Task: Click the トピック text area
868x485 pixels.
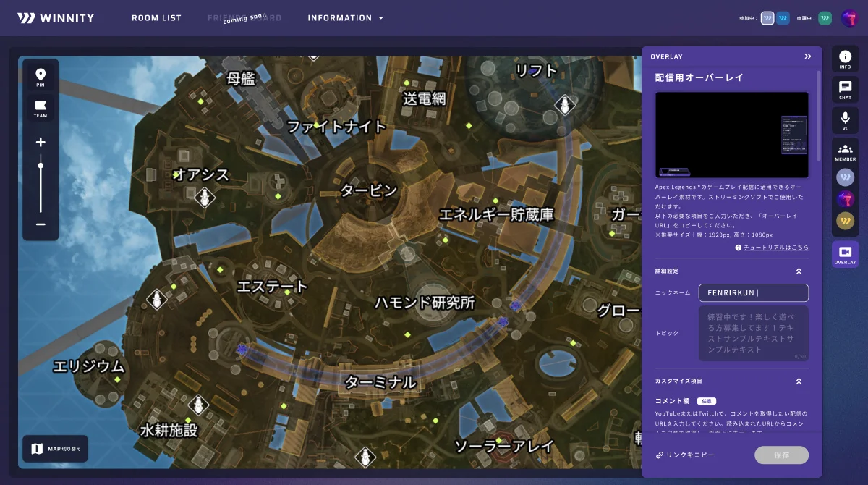Action: (753, 333)
